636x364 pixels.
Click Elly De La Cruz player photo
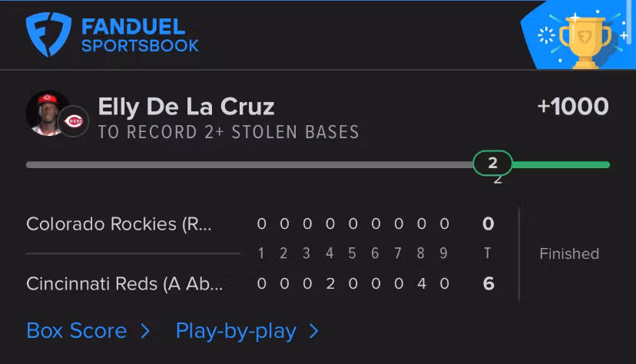pos(48,112)
